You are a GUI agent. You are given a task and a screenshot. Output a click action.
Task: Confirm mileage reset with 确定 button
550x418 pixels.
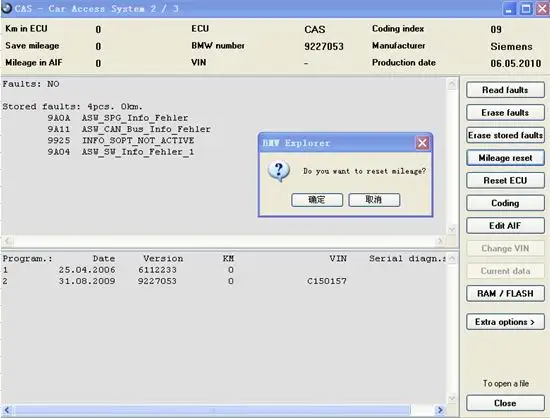[x=317, y=200]
